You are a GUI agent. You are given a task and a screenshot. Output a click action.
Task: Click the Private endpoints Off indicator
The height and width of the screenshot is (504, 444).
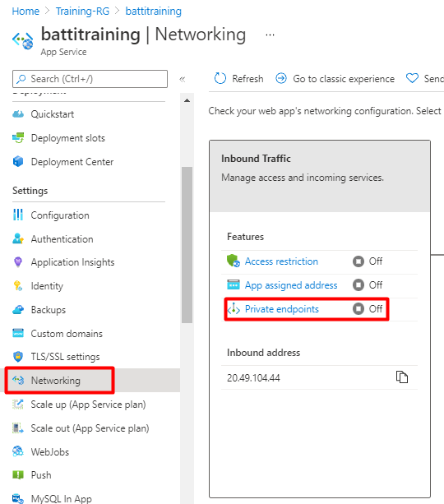[x=368, y=309]
